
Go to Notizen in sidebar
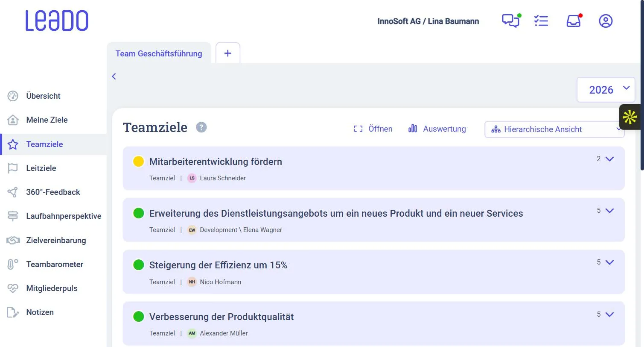(40, 312)
